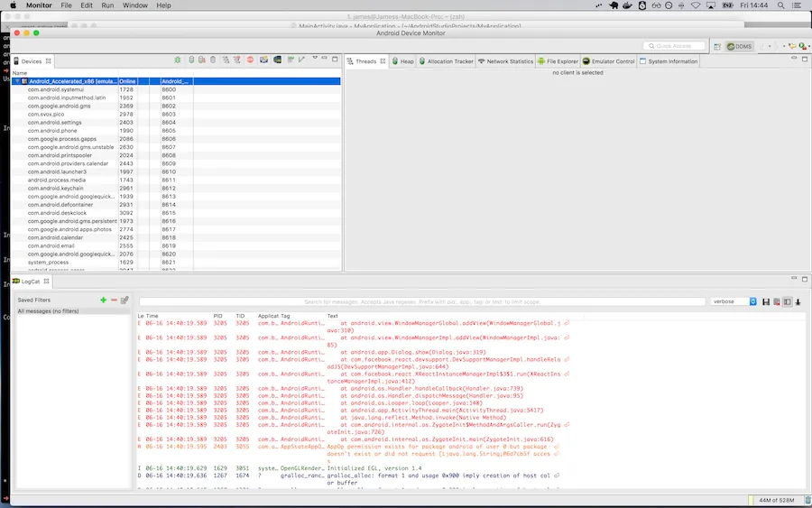Viewport: 812px width, 508px height.
Task: Click the Open Perspective icon
Action: (x=717, y=46)
